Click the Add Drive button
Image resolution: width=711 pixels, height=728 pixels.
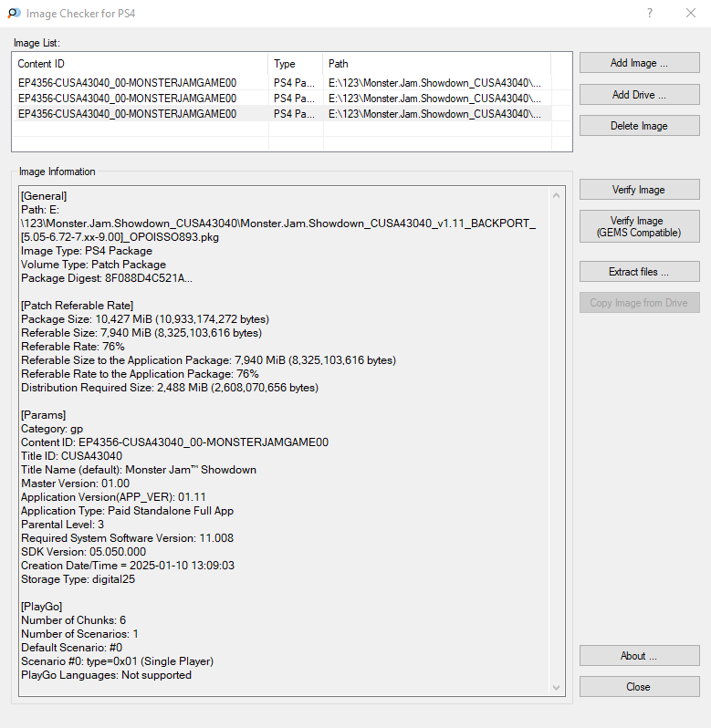coord(639,95)
